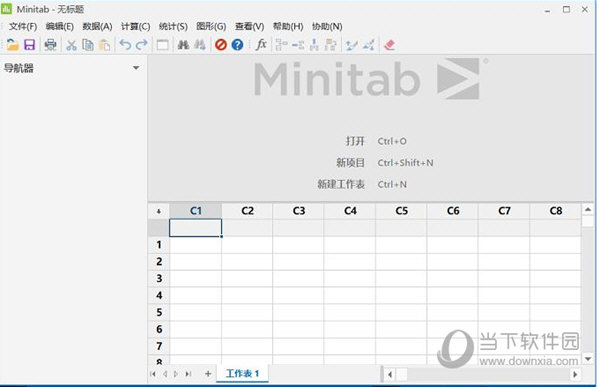Select column header C7
This screenshot has height=387, width=600.
coord(504,211)
